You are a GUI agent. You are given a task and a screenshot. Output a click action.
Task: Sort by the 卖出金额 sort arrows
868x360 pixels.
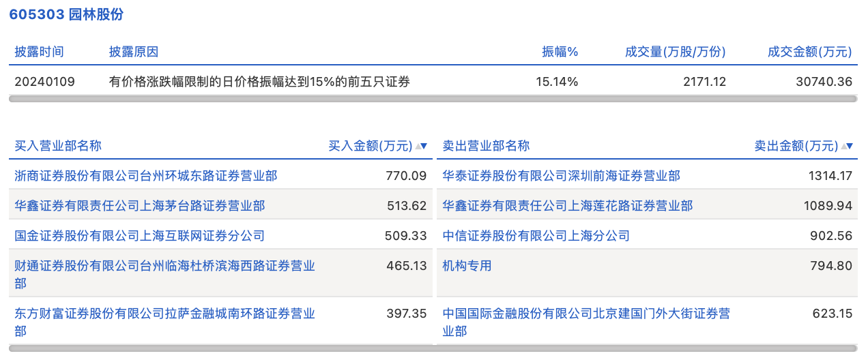(847, 146)
